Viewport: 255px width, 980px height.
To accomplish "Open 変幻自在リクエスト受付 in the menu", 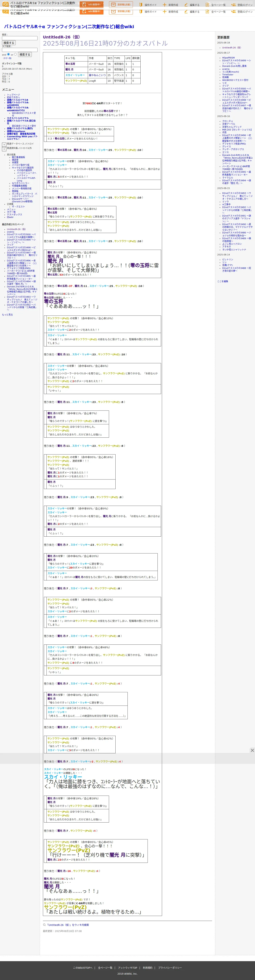I will click(x=24, y=126).
